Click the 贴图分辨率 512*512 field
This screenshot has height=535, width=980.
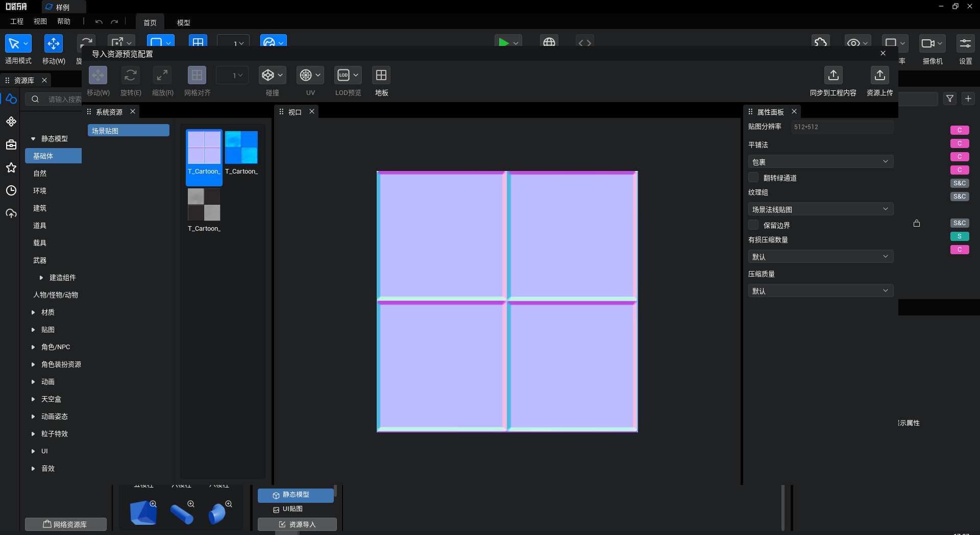click(842, 127)
